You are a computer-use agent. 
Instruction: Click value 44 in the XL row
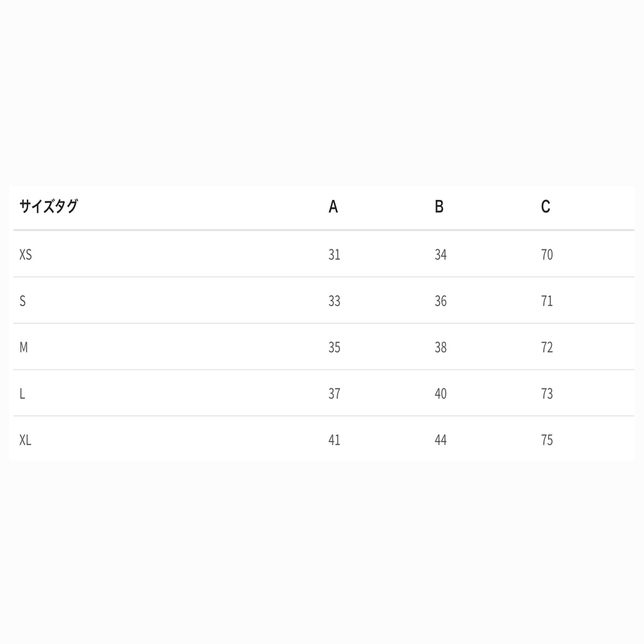pyautogui.click(x=440, y=440)
